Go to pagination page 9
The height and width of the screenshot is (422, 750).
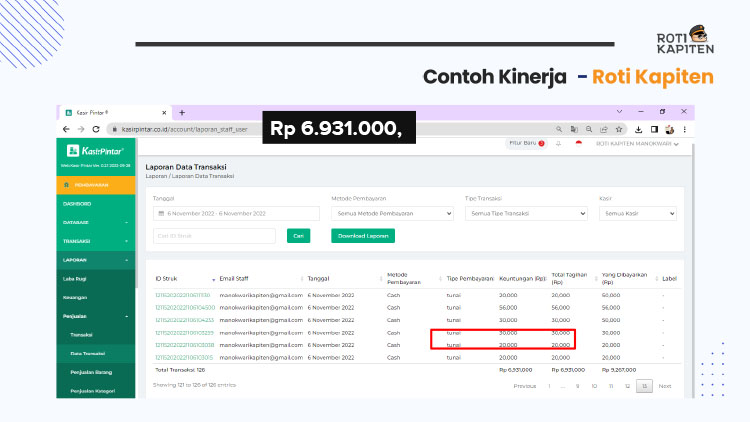578,386
